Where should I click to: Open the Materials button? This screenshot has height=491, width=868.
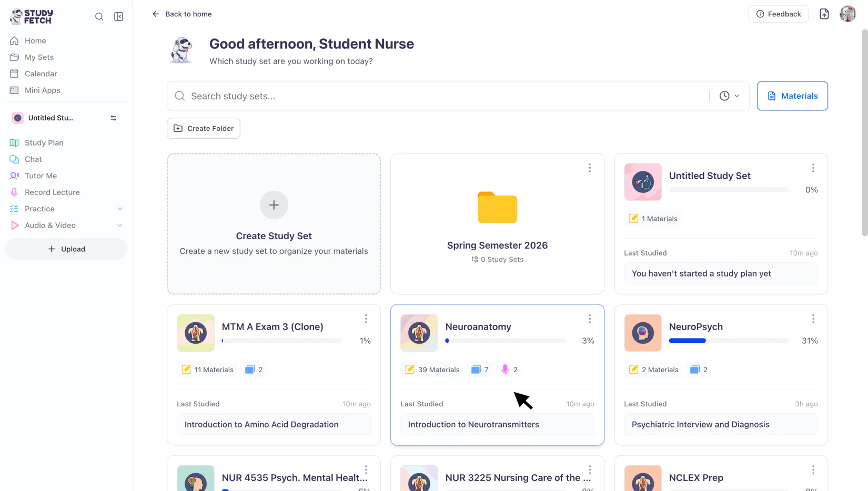pyautogui.click(x=792, y=96)
